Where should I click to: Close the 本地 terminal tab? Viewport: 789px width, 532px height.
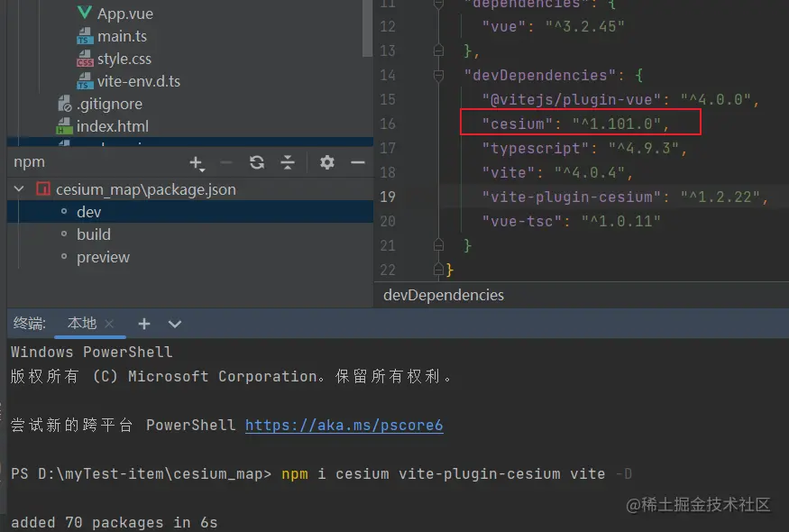[109, 324]
